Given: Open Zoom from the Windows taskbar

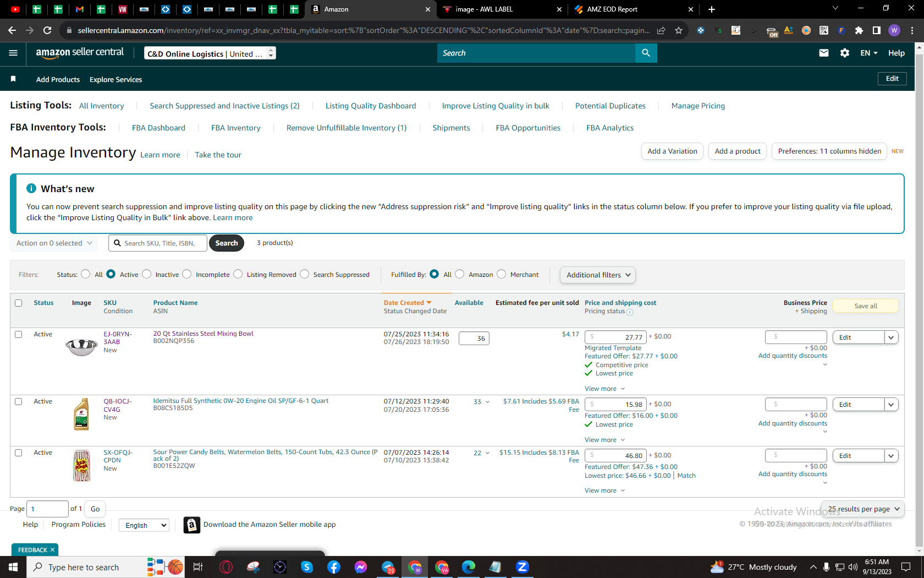Looking at the screenshot, I should [x=522, y=566].
